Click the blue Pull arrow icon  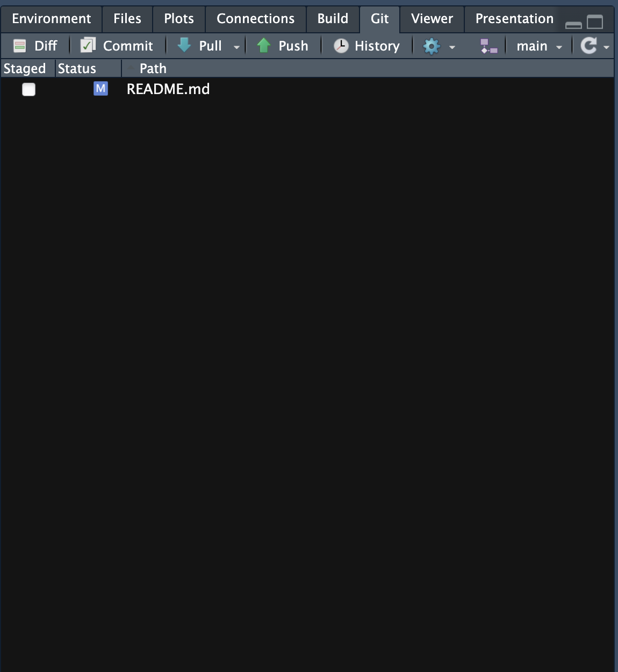(184, 46)
